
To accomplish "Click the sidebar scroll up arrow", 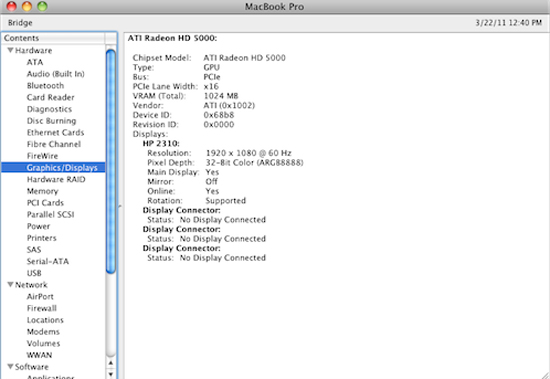I will click(x=110, y=363).
